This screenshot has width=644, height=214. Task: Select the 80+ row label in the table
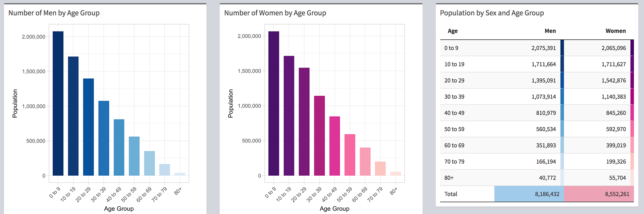coord(449,178)
